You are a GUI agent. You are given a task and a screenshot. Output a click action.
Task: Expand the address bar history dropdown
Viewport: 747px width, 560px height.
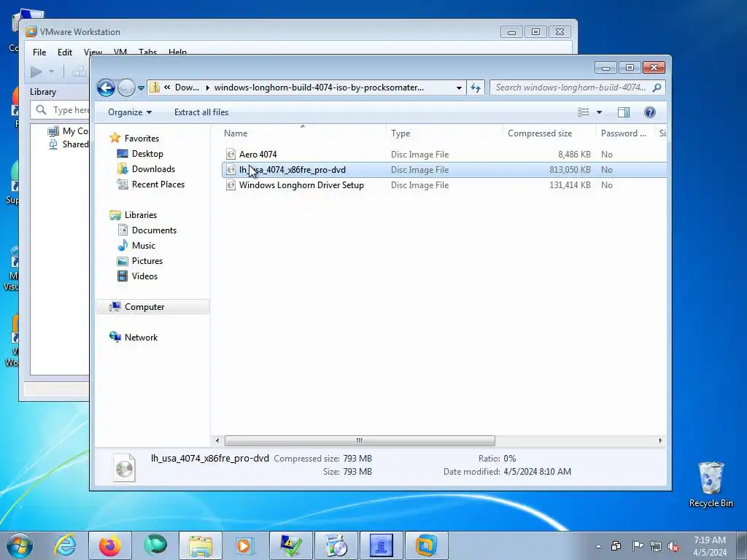pyautogui.click(x=459, y=87)
